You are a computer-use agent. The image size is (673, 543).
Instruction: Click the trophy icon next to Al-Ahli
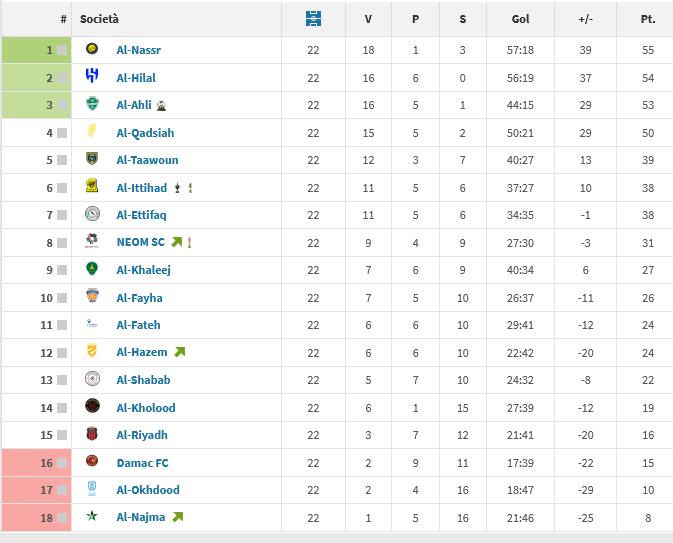(161, 105)
